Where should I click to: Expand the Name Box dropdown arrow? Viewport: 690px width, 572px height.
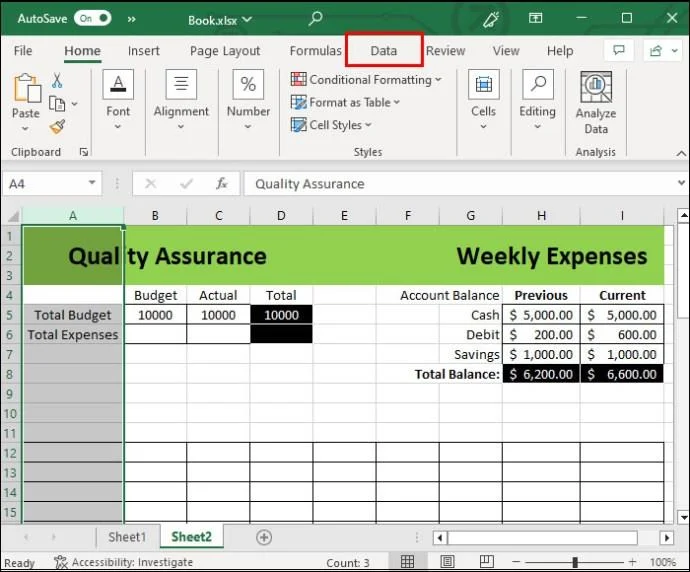pos(92,184)
